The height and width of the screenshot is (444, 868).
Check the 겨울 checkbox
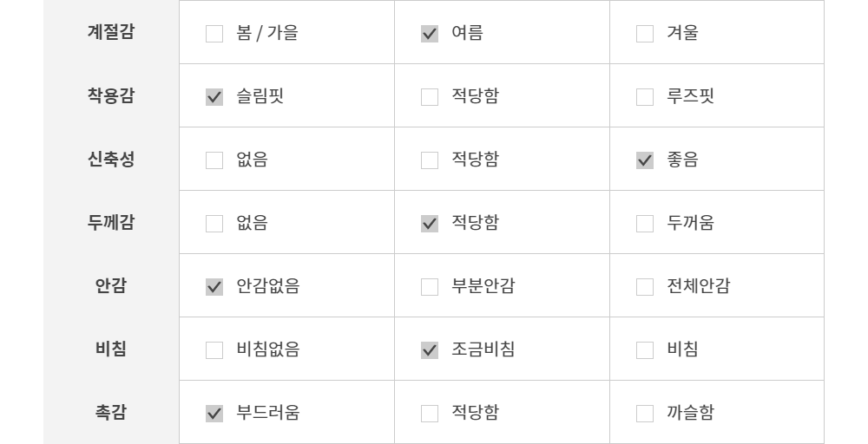coord(645,35)
